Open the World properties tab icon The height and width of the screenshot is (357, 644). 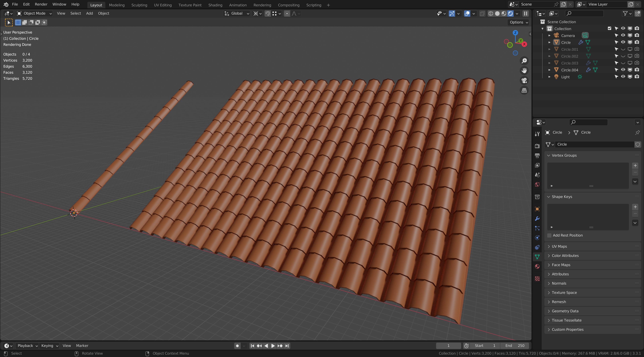(x=537, y=185)
